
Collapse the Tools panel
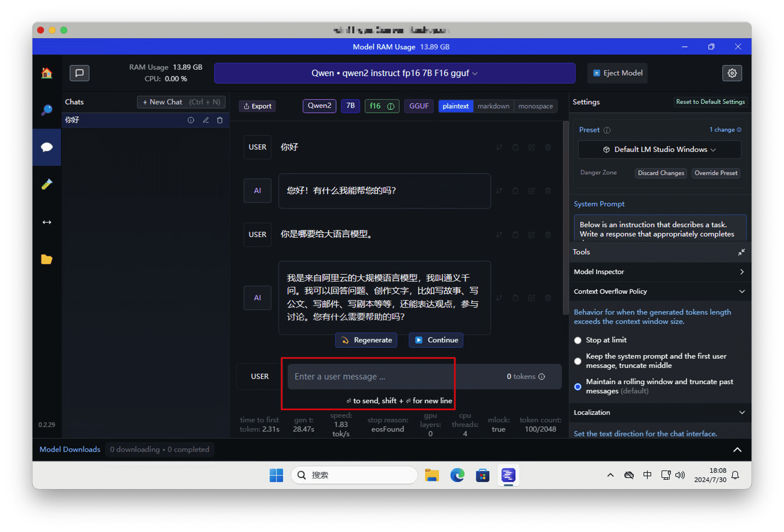tap(741, 252)
